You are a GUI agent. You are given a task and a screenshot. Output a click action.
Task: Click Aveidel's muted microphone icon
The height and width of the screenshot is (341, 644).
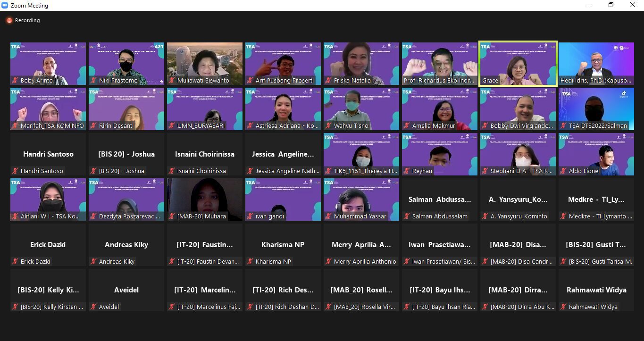pos(93,307)
